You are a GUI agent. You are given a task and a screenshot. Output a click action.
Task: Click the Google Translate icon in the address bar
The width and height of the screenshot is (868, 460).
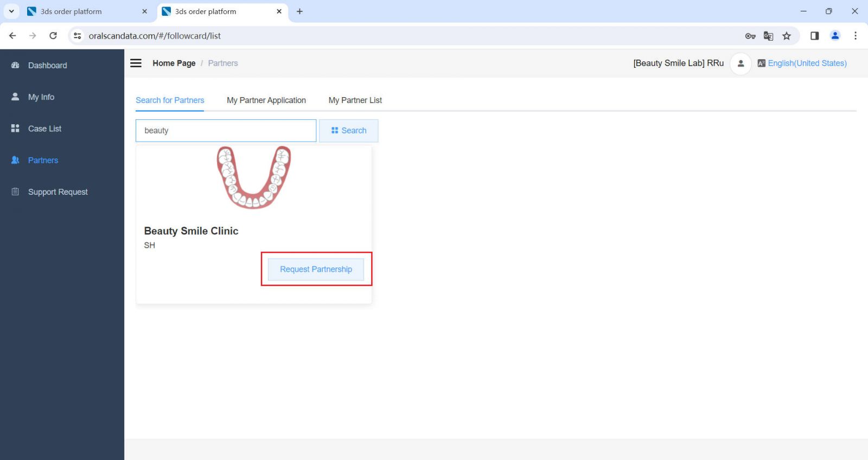(x=768, y=36)
